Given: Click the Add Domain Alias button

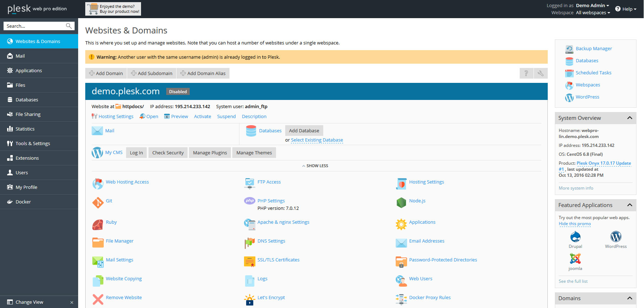Looking at the screenshot, I should [203, 73].
